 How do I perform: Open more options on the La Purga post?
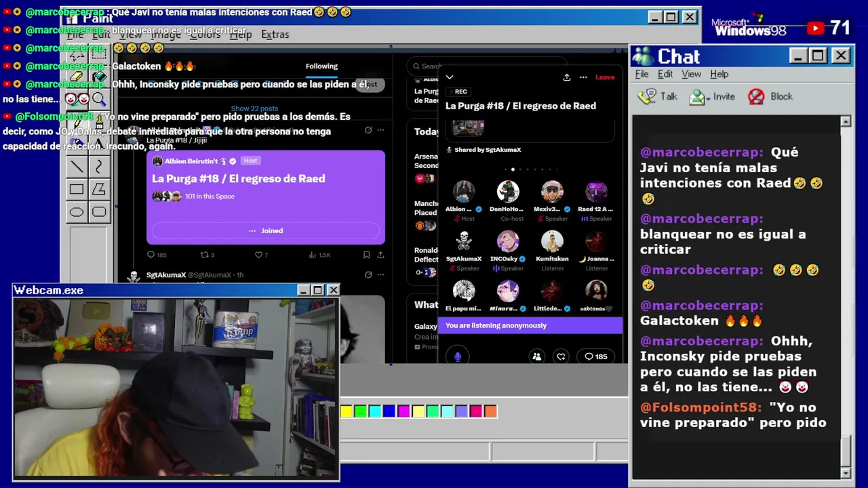(380, 130)
